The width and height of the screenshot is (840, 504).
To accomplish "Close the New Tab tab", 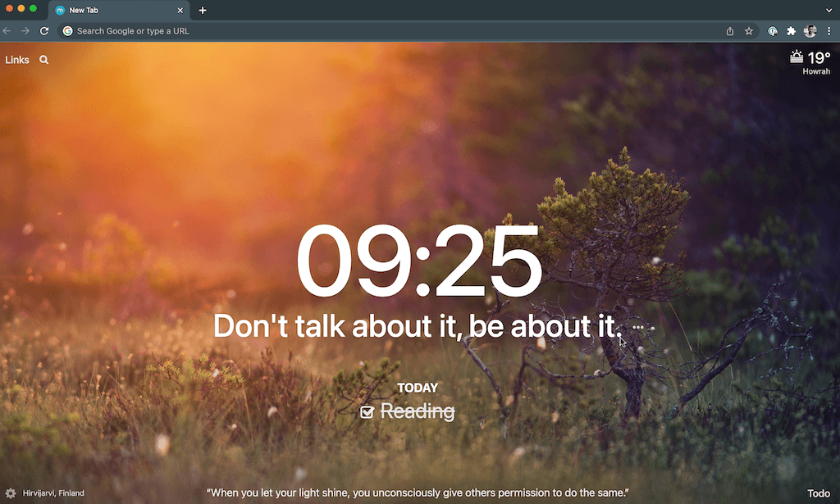I will 180,10.
